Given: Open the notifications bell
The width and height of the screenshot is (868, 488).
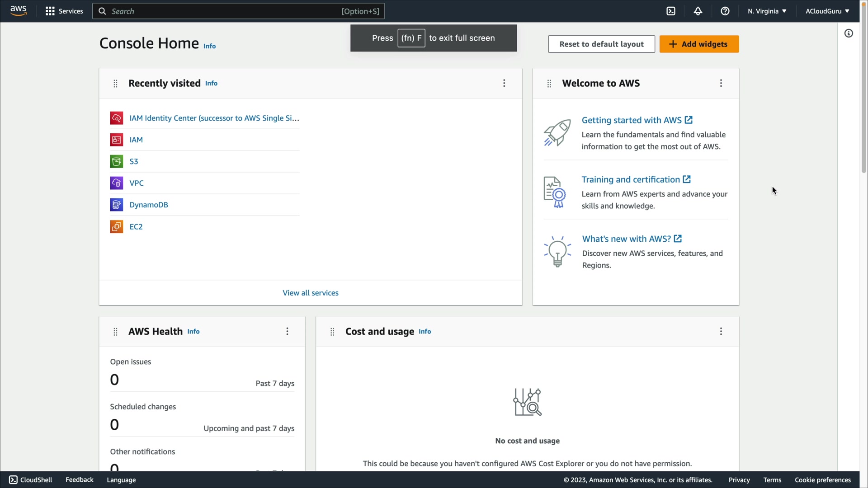Looking at the screenshot, I should pyautogui.click(x=698, y=11).
